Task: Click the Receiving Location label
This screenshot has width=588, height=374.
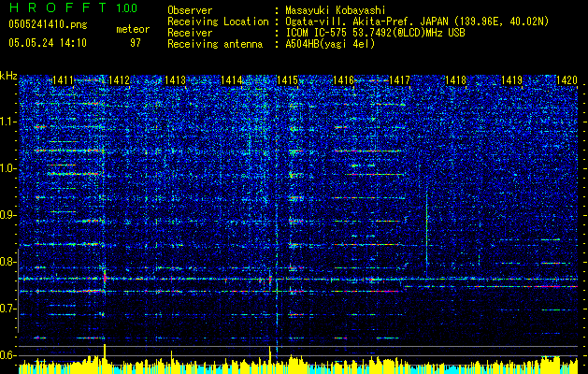Action: [218, 22]
